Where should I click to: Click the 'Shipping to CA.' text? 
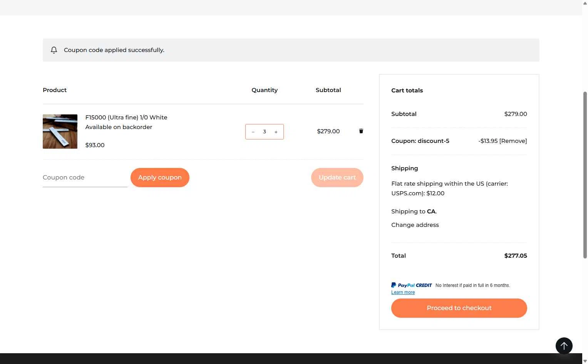(x=414, y=211)
